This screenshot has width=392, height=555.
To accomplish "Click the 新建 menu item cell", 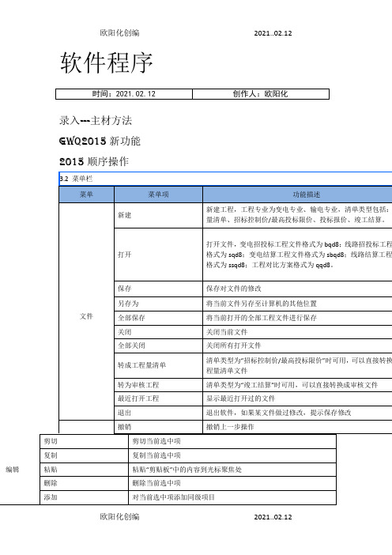I will pyautogui.click(x=158, y=215).
